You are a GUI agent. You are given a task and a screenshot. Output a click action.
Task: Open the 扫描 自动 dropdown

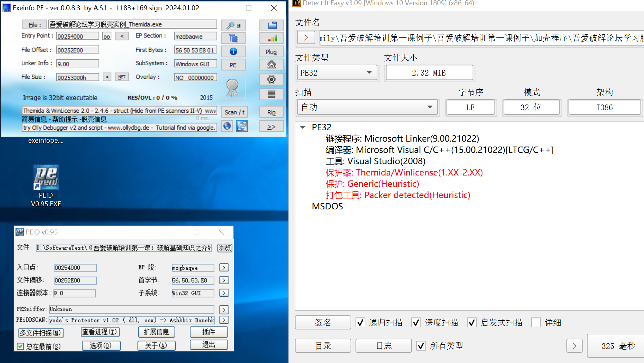pos(367,107)
